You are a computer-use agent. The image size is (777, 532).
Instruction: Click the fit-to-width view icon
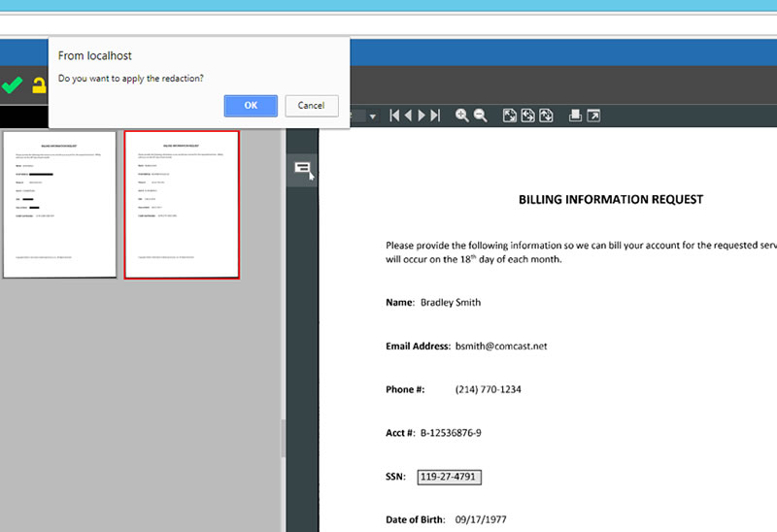[528, 116]
